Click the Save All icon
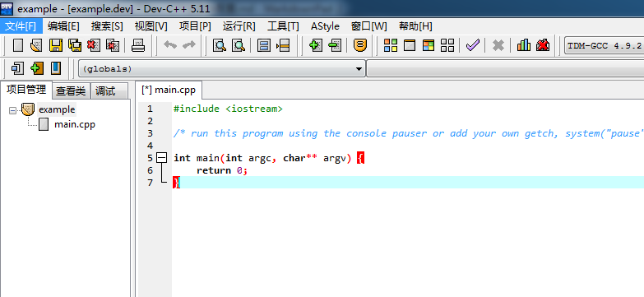 tap(75, 45)
